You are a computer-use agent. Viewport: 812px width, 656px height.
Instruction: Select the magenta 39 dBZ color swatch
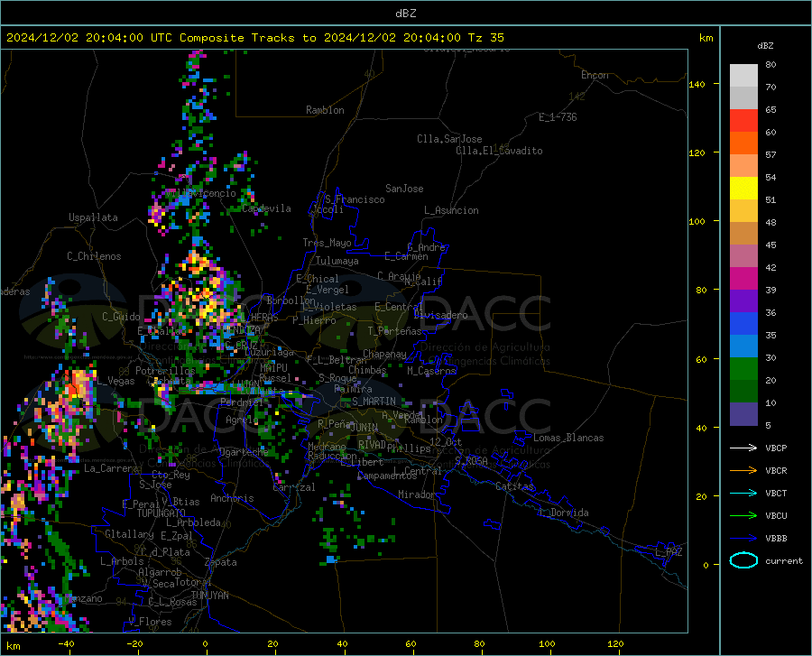(743, 279)
